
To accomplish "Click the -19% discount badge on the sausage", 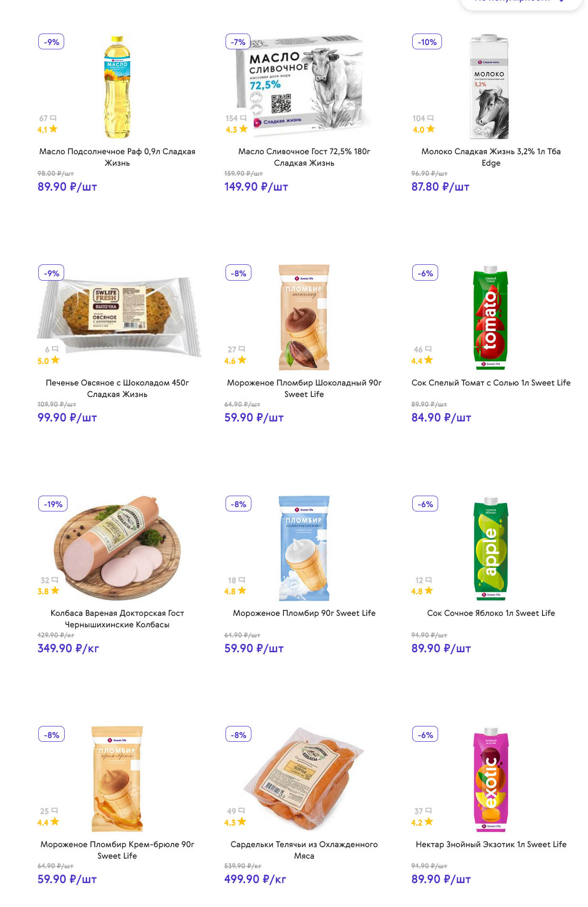I will 53,504.
